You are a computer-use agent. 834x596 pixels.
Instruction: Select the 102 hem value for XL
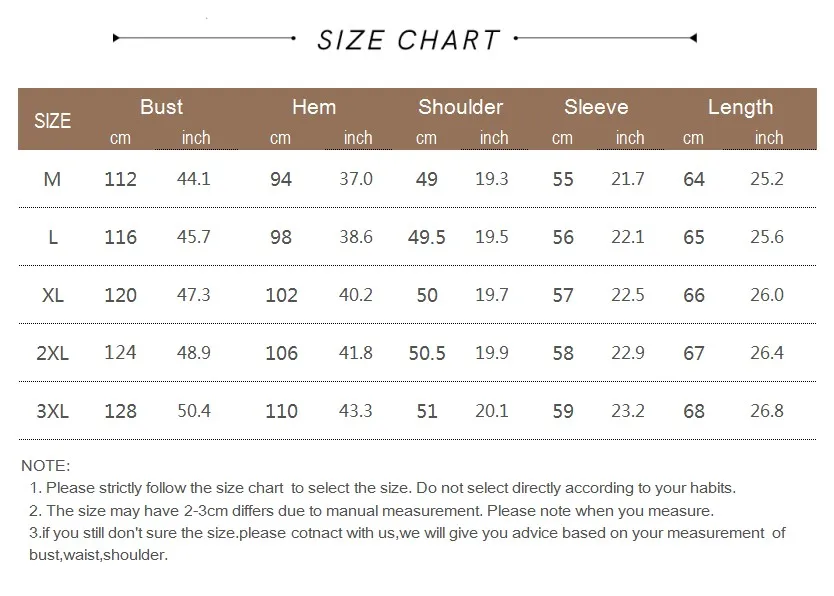click(x=282, y=295)
